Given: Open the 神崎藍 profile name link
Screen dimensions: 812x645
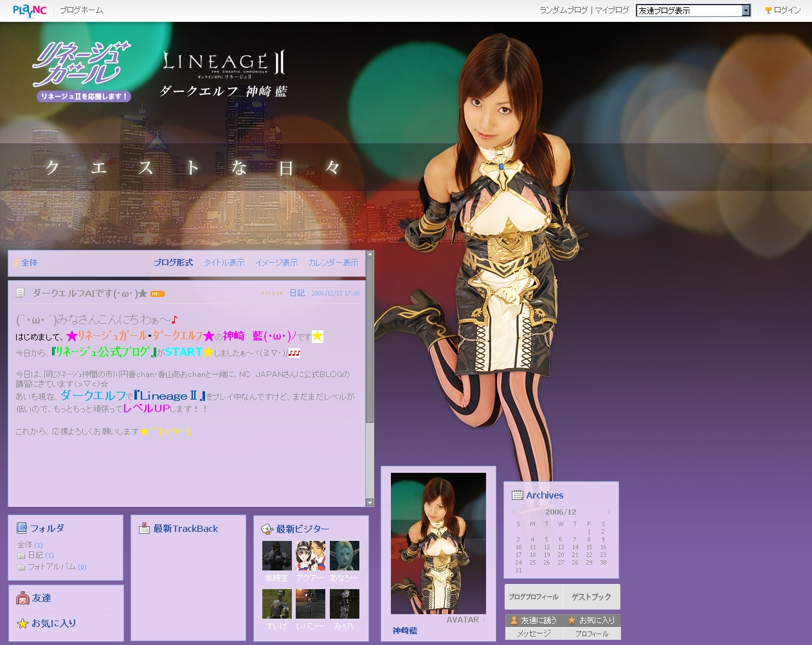Looking at the screenshot, I should [x=405, y=631].
